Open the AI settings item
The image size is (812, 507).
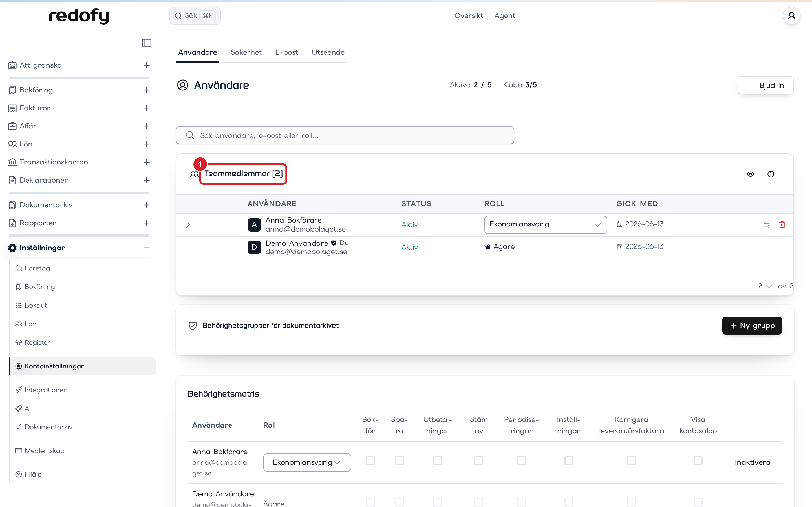click(x=28, y=408)
